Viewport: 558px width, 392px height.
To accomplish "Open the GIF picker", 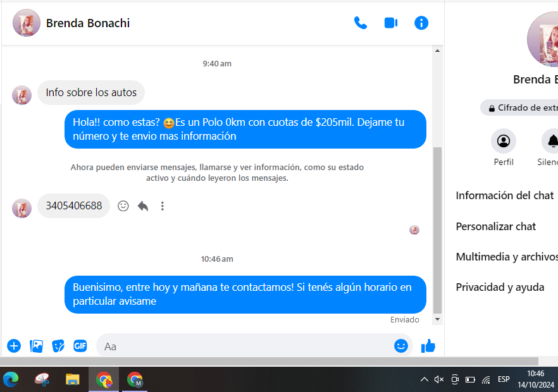I will (80, 346).
